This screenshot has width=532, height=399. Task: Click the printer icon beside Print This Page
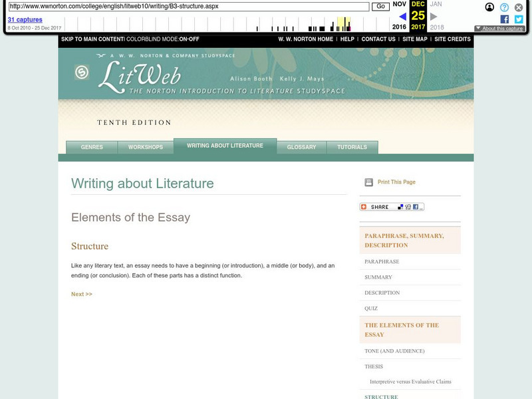point(368,182)
